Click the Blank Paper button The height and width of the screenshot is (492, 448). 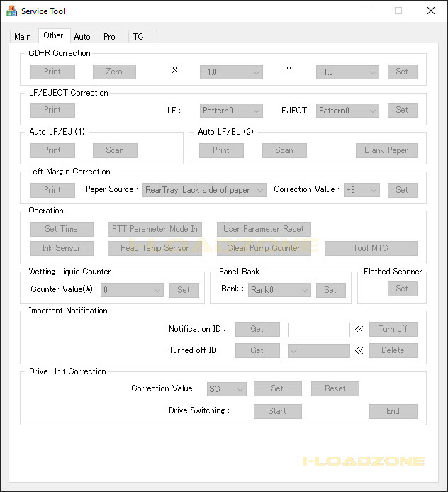tap(386, 150)
